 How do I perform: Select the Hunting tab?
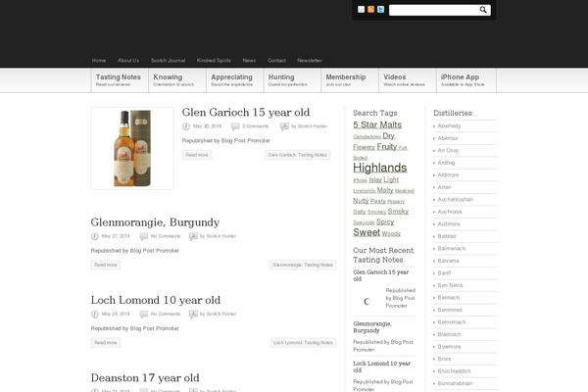click(292, 80)
